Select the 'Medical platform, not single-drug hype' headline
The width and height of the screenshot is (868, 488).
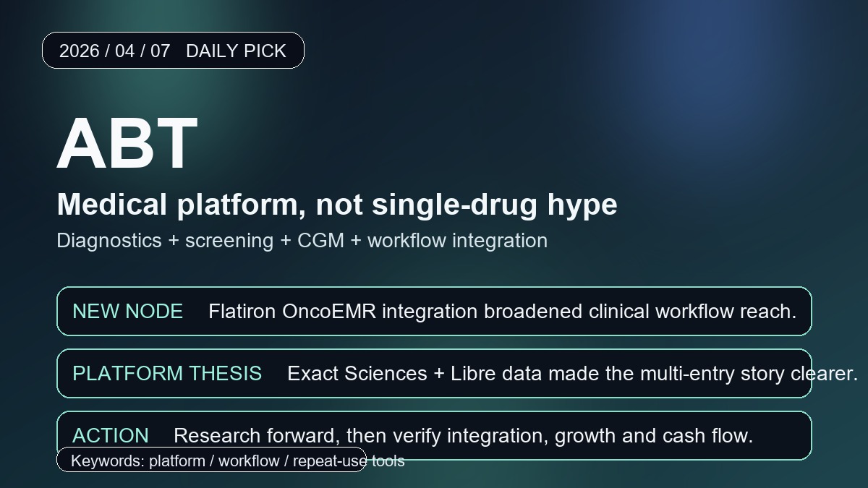point(337,205)
